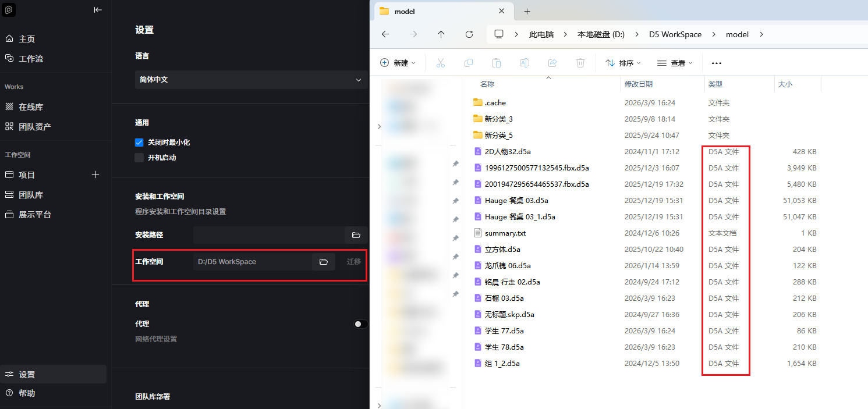Turn on the 代理 toggle switch

[360, 324]
